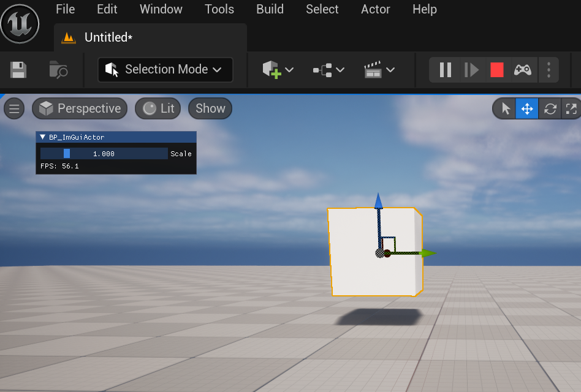Image resolution: width=581 pixels, height=392 pixels.
Task: Open the Perspective view dropdown
Action: pos(80,108)
